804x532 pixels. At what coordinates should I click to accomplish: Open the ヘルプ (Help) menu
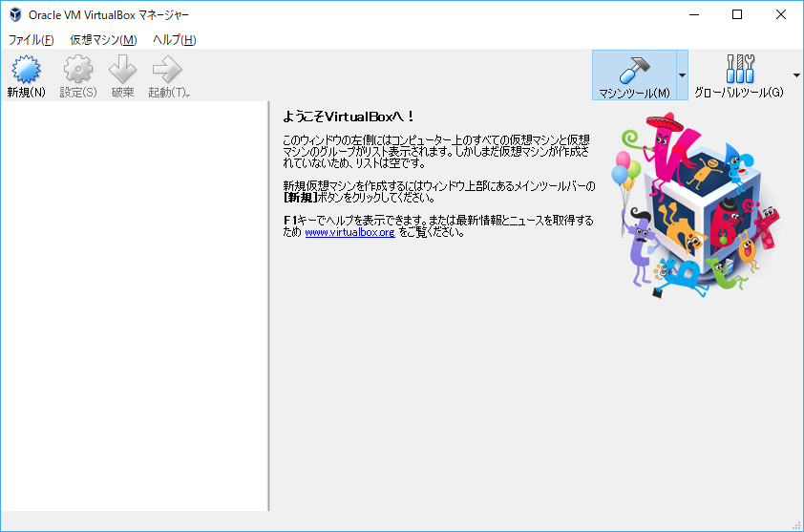(x=174, y=39)
